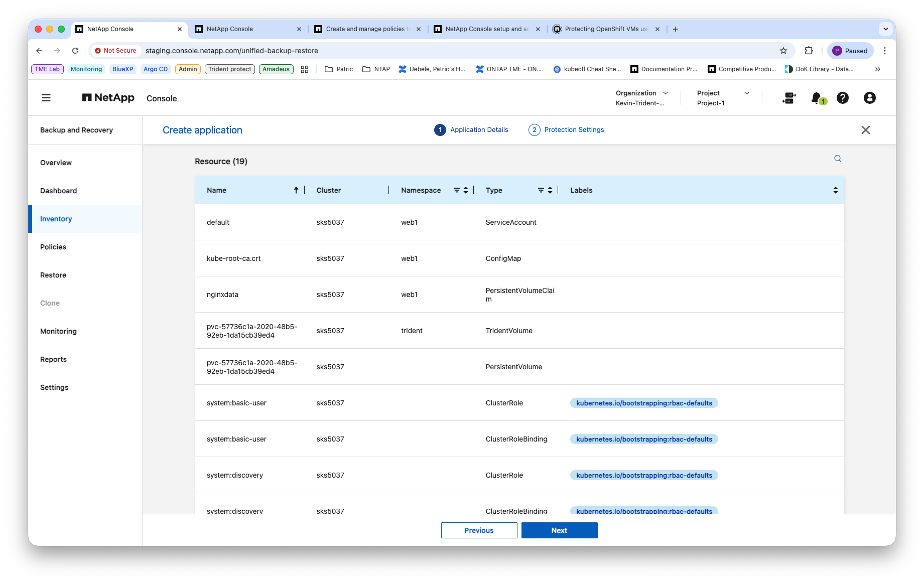Click the ClusterRole system:basic-user label chip
This screenshot has width=924, height=583.
point(644,403)
